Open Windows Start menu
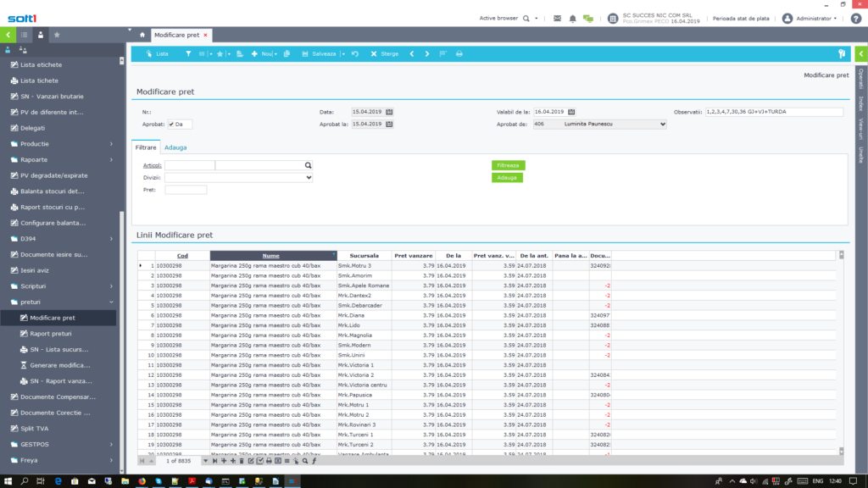The image size is (868, 488). coord(8,481)
